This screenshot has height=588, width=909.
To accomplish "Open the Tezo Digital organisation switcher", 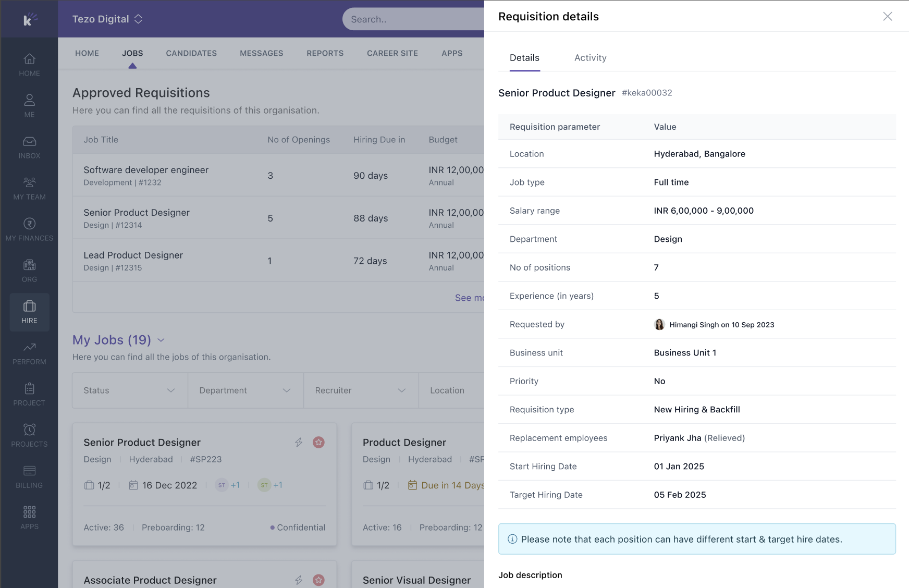I will pyautogui.click(x=107, y=19).
